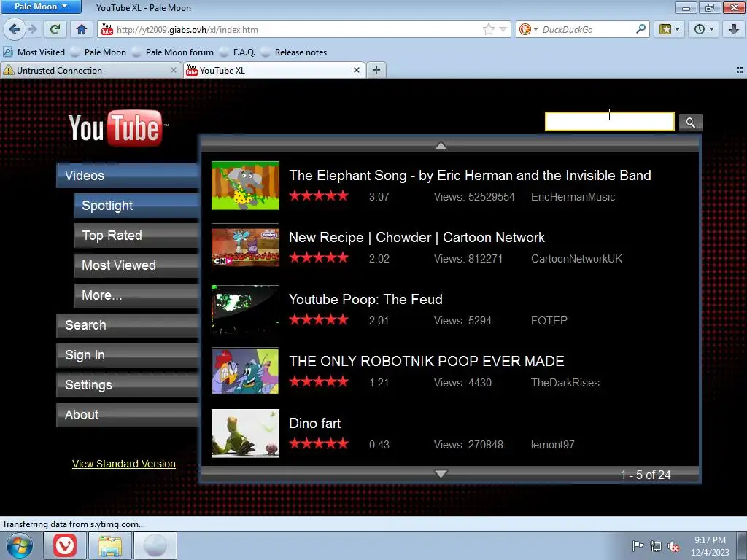Screen dimensions: 747x560
Task: Select the Videos menu item
Action: pos(127,175)
